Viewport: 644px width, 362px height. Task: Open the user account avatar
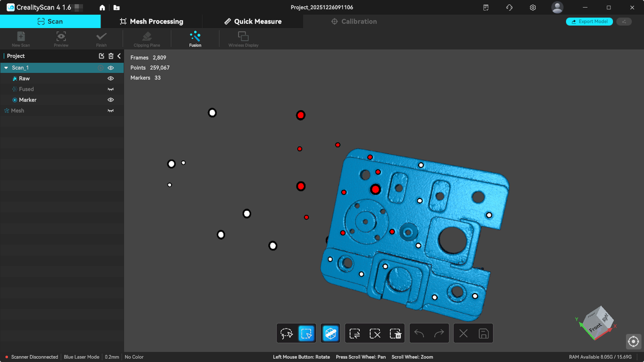coord(557,8)
